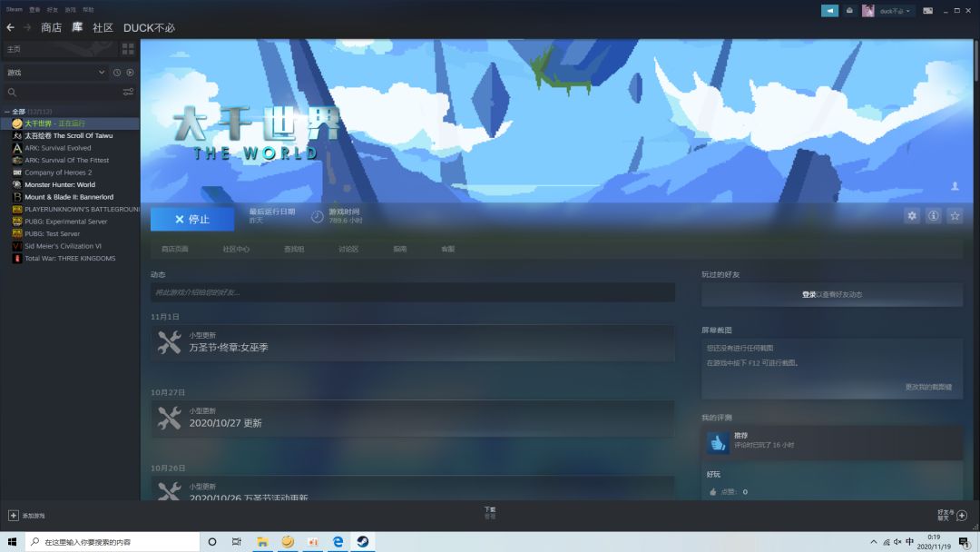Image resolution: width=980 pixels, height=552 pixels.
Task: Go forward with the right arrow
Action: [x=27, y=27]
